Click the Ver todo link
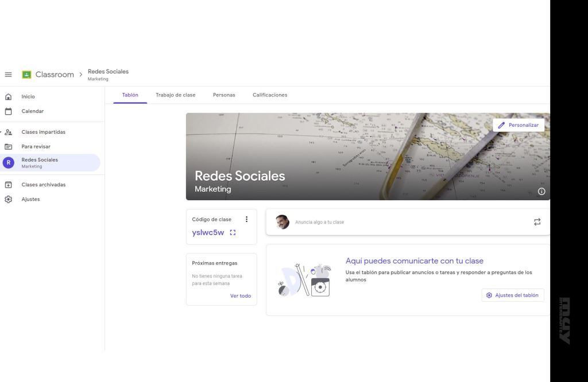 pos(240,296)
